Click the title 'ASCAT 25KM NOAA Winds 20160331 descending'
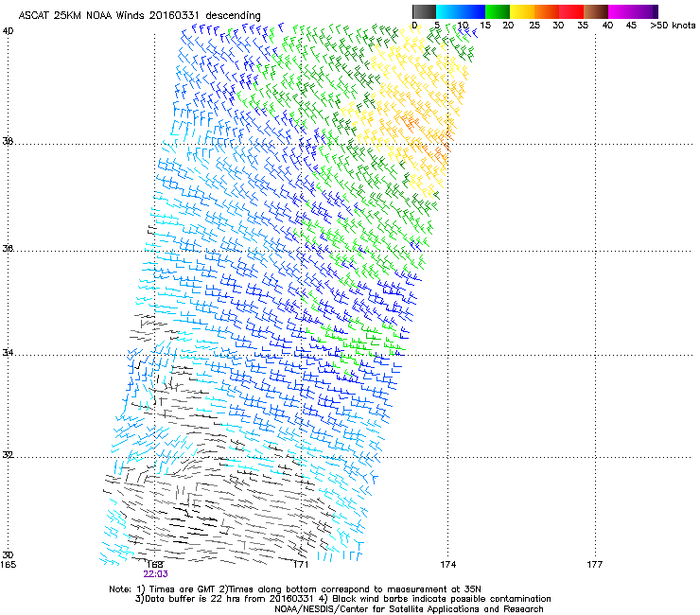 [x=139, y=15]
